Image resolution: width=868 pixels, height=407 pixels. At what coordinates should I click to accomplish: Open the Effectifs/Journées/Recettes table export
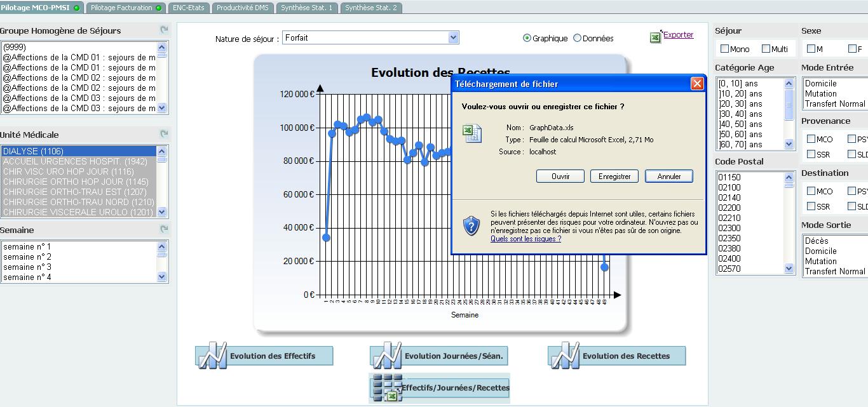(x=387, y=388)
